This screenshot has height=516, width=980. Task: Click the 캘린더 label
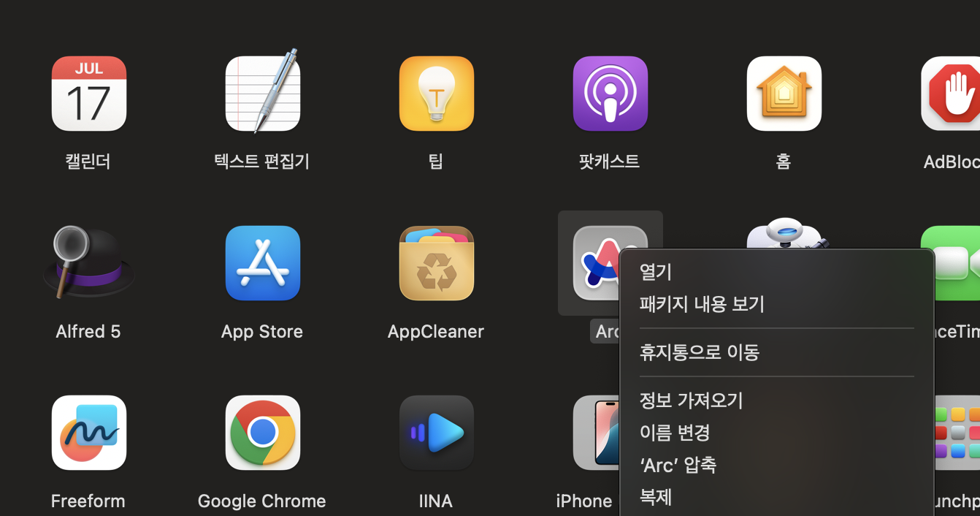tap(88, 162)
